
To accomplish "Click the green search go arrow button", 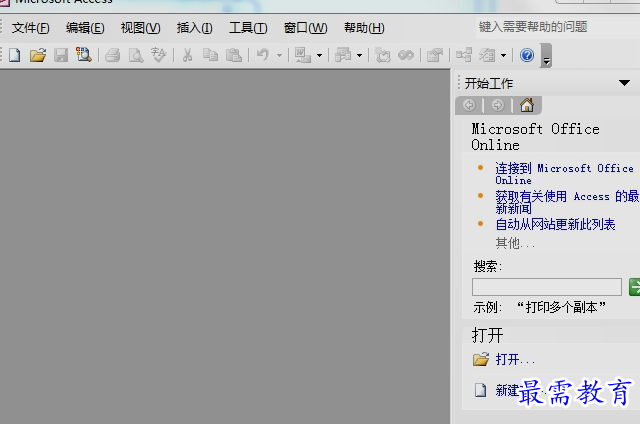I will coord(635,287).
